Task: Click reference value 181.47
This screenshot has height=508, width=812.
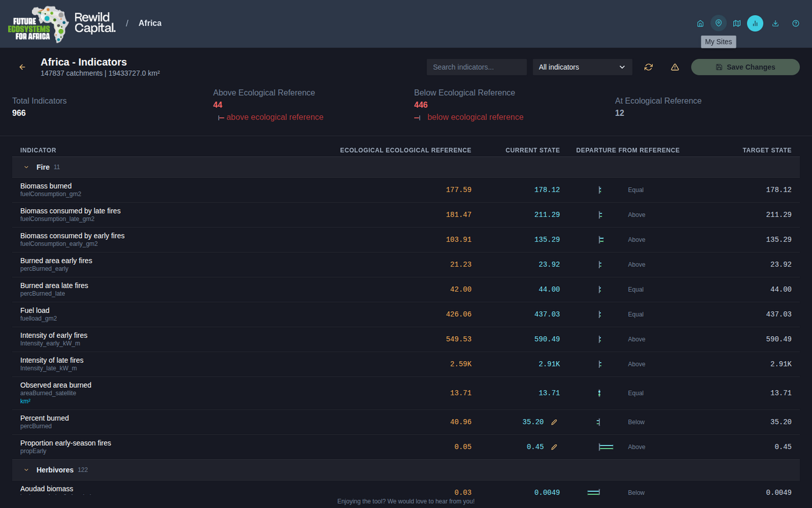Action: pyautogui.click(x=458, y=215)
